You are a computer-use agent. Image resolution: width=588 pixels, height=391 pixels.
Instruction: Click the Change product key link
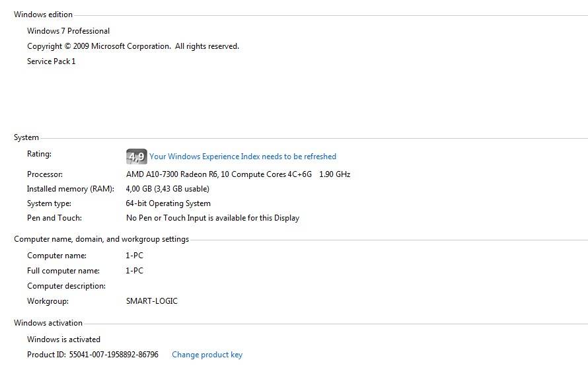(207, 355)
